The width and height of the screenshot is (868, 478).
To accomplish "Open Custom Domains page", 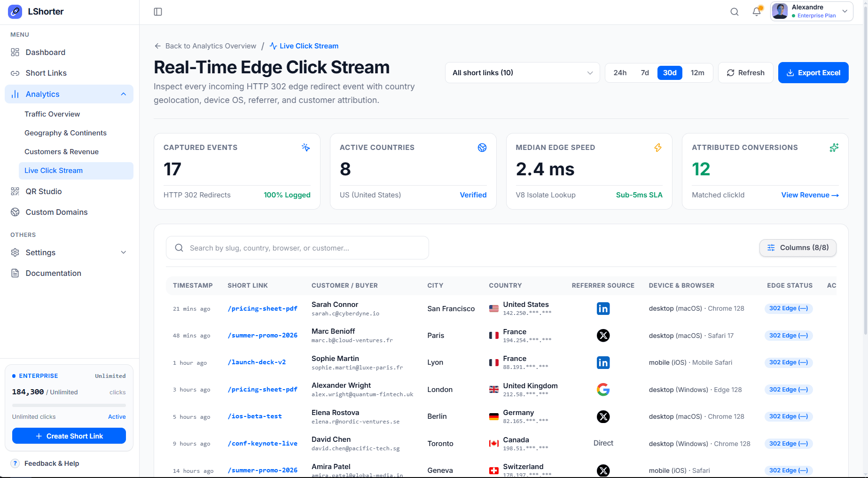I will pyautogui.click(x=69, y=212).
